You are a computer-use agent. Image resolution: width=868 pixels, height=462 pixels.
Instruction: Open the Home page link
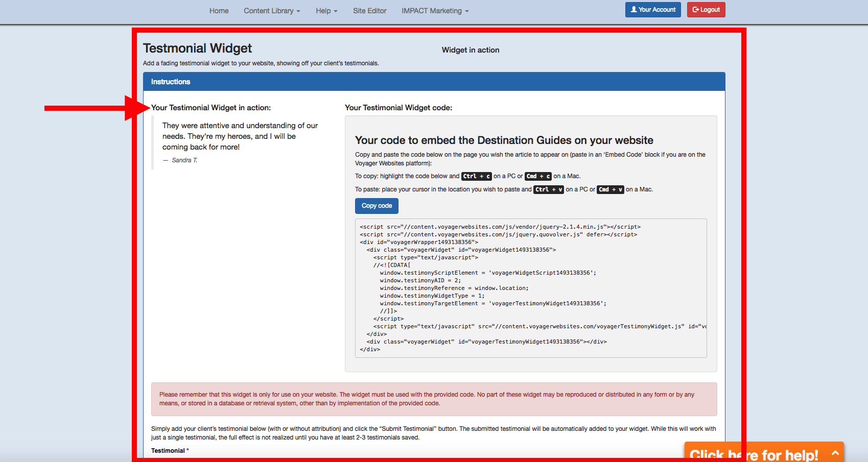coord(219,11)
